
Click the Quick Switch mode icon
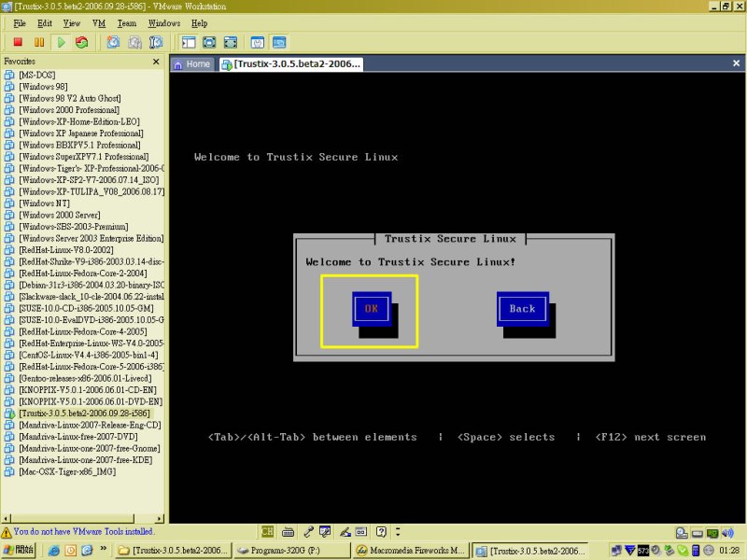click(x=209, y=42)
